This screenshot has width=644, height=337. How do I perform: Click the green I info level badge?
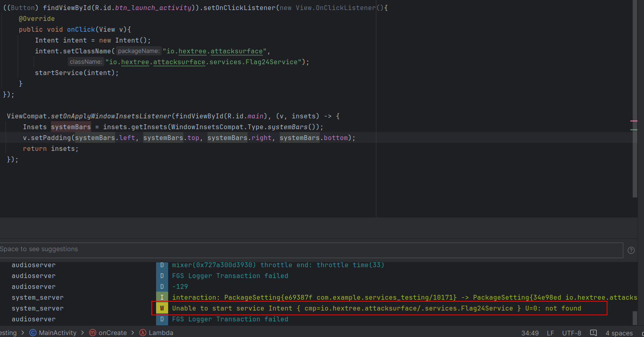coord(162,298)
